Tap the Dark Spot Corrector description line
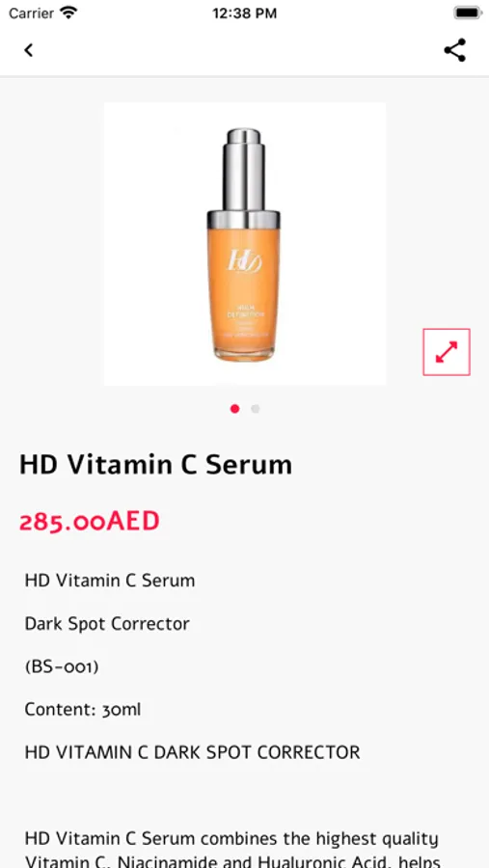This screenshot has height=868, width=489. tap(107, 624)
